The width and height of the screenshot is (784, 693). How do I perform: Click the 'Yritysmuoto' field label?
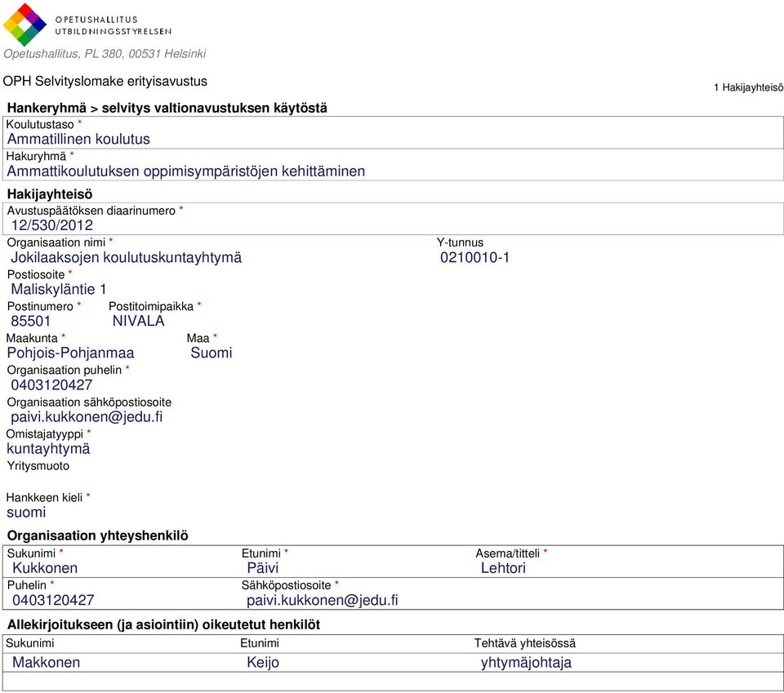(38, 466)
